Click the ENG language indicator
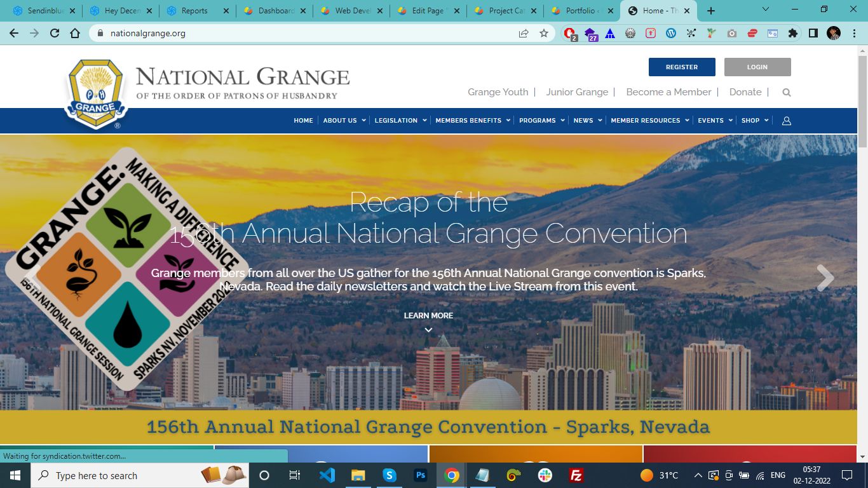The width and height of the screenshot is (868, 488). coord(778,475)
